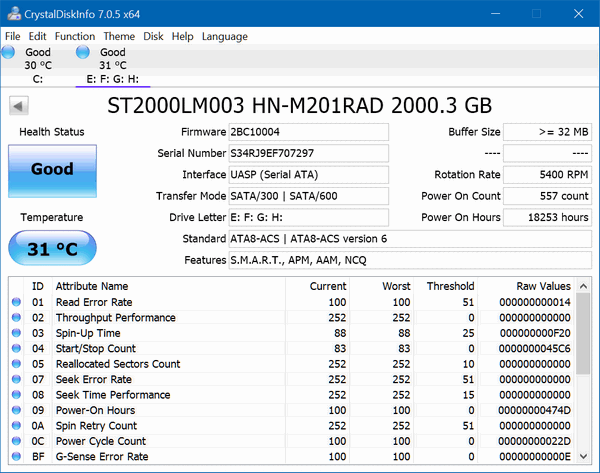Click status orb for Reallocated Sectors Count

(x=16, y=364)
